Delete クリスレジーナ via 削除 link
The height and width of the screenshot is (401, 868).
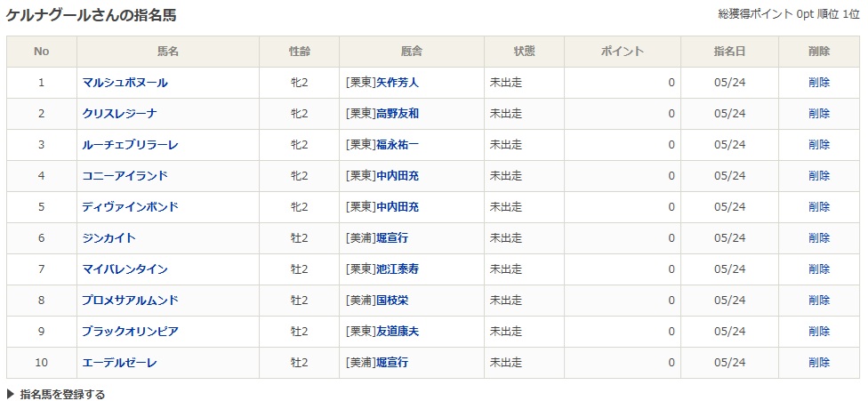coord(819,114)
